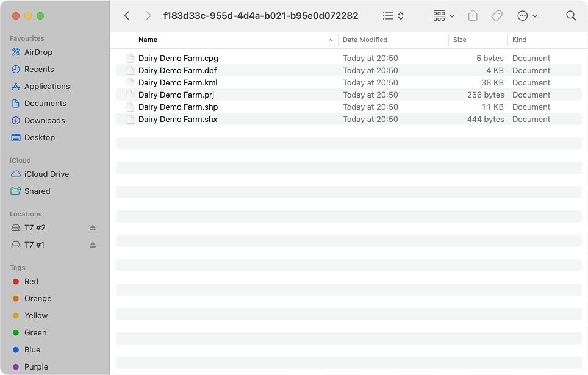Go back with the left chevron
The image size is (588, 375).
click(x=127, y=16)
